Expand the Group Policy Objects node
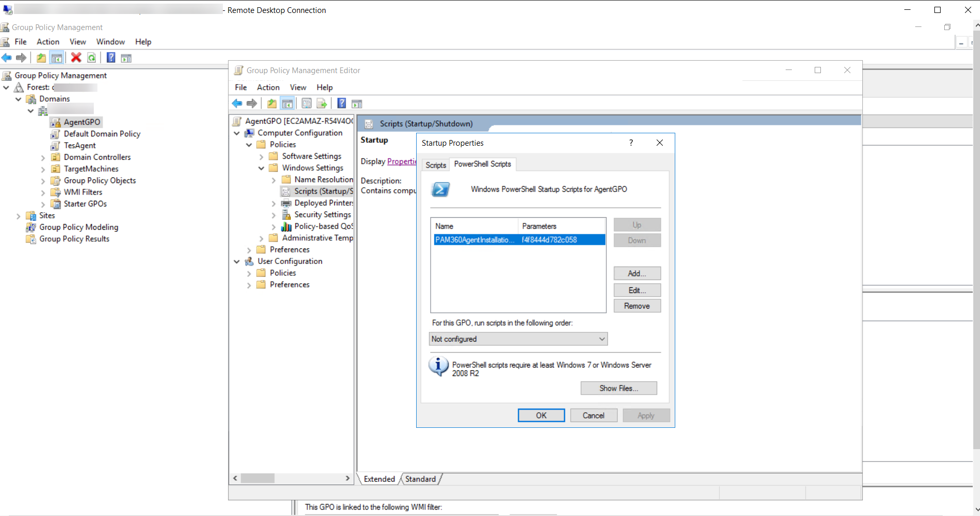Screen dimensions: 980x516 (43, 180)
